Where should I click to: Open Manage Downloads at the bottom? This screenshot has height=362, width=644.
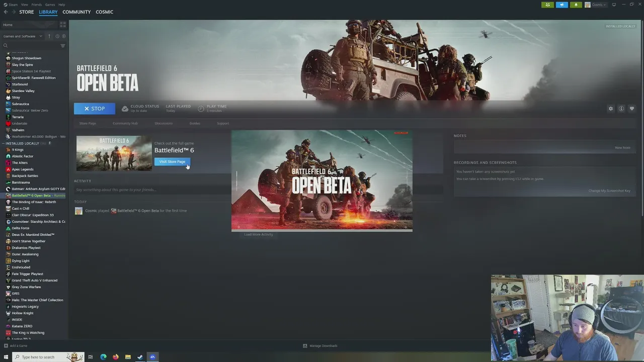point(320,346)
